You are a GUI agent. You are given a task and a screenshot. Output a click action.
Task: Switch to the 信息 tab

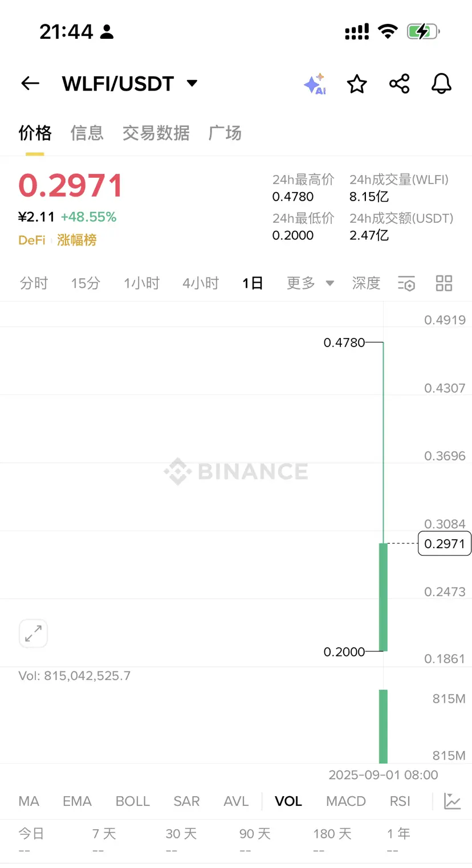pyautogui.click(x=87, y=133)
